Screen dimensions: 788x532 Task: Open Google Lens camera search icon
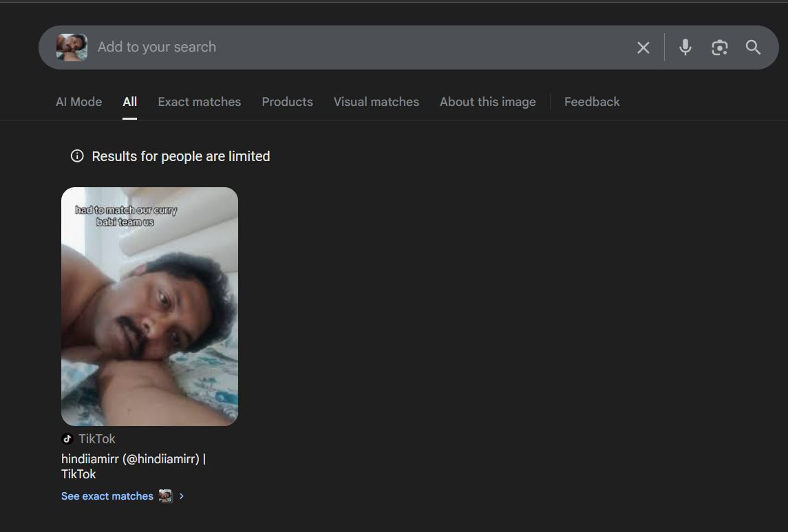pos(719,47)
